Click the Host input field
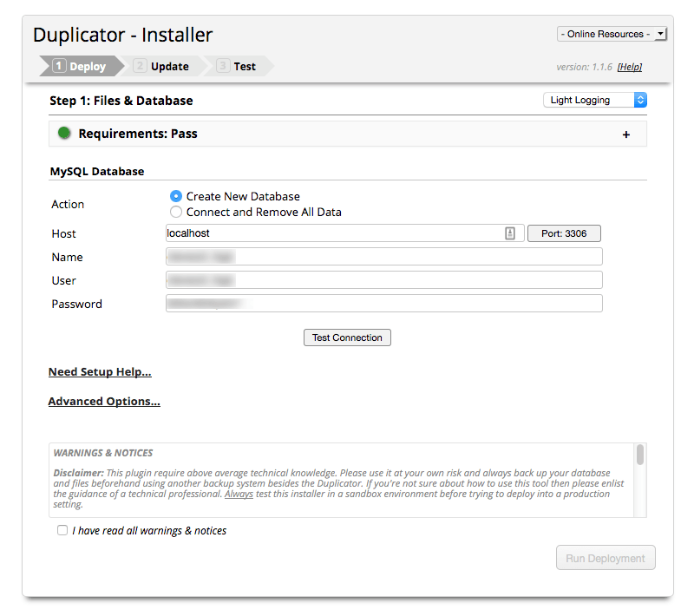 click(344, 233)
